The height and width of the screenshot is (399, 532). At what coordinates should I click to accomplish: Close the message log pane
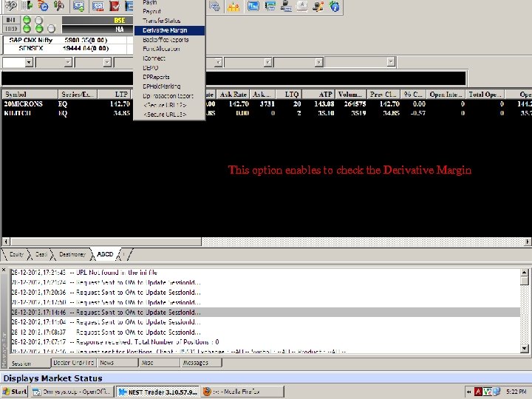coord(4,270)
